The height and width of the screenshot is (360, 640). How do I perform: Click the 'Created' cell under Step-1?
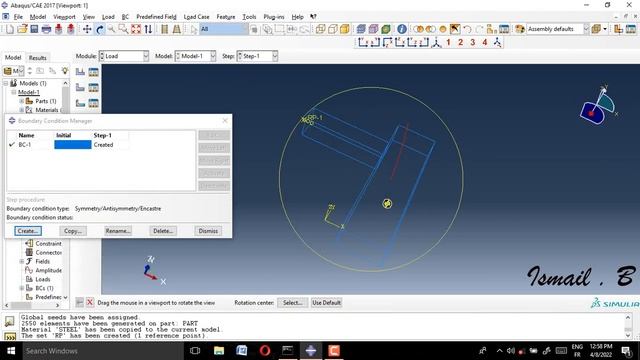(103, 145)
